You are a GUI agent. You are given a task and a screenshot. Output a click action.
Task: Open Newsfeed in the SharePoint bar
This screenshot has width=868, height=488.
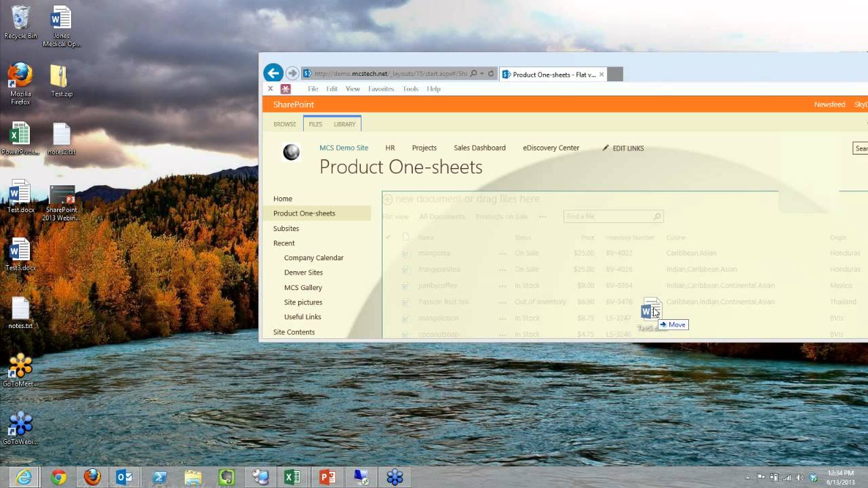click(x=829, y=104)
